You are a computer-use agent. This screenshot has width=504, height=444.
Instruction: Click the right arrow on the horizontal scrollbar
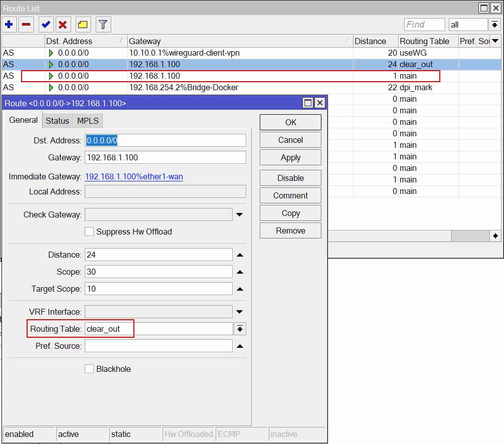[x=495, y=236]
